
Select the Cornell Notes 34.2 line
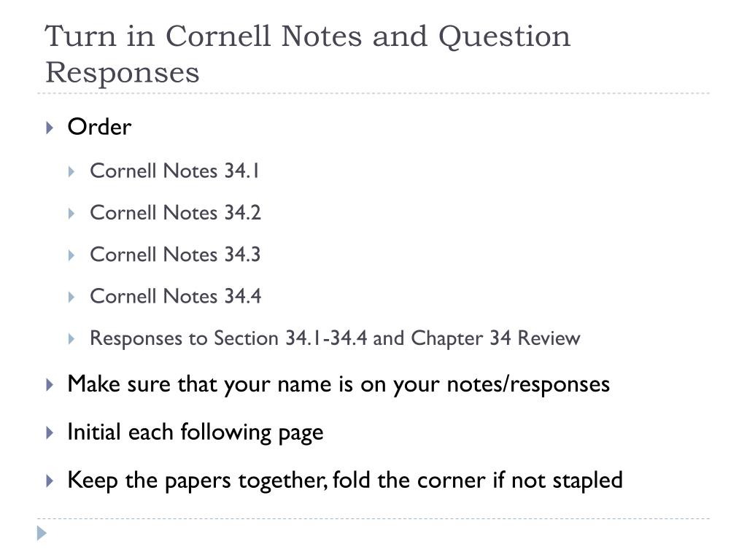coord(175,213)
